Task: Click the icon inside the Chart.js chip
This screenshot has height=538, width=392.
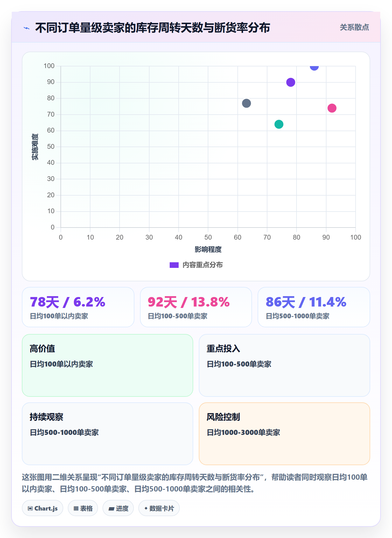Action: click(30, 509)
